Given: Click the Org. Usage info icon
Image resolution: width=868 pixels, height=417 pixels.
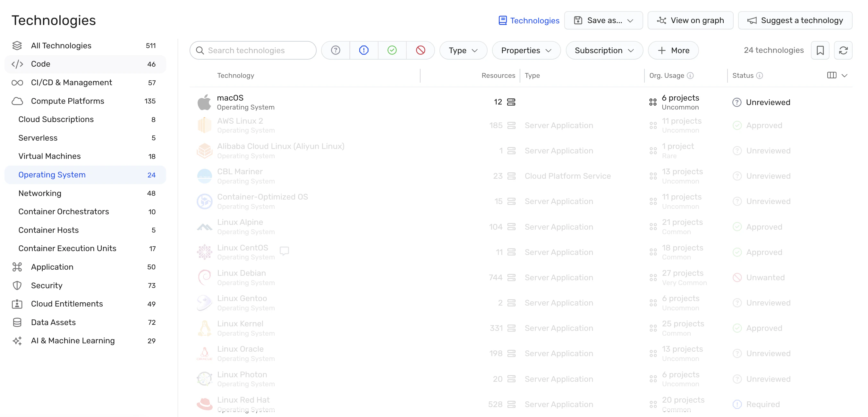Looking at the screenshot, I should 690,76.
